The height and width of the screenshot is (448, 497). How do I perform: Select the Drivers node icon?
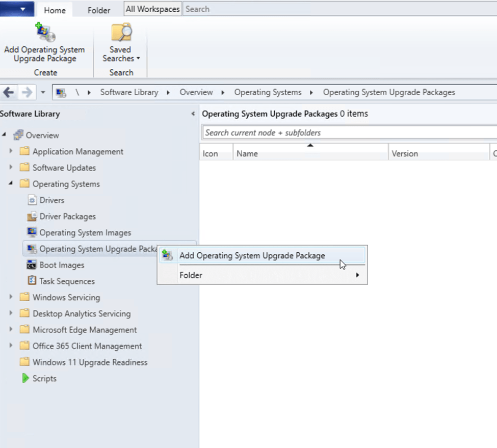32,200
